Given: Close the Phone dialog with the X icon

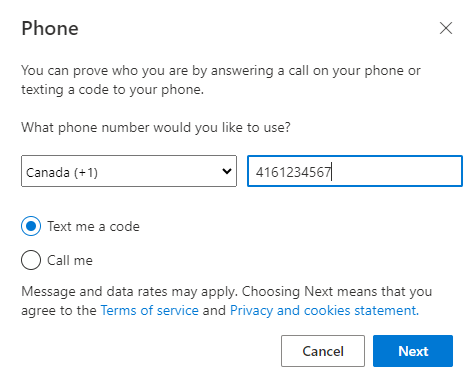Looking at the screenshot, I should (446, 28).
